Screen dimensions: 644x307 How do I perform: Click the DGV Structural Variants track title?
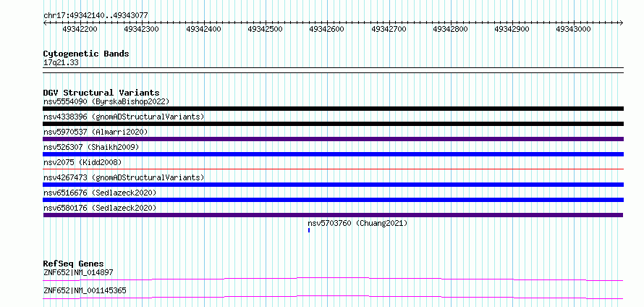(x=101, y=93)
